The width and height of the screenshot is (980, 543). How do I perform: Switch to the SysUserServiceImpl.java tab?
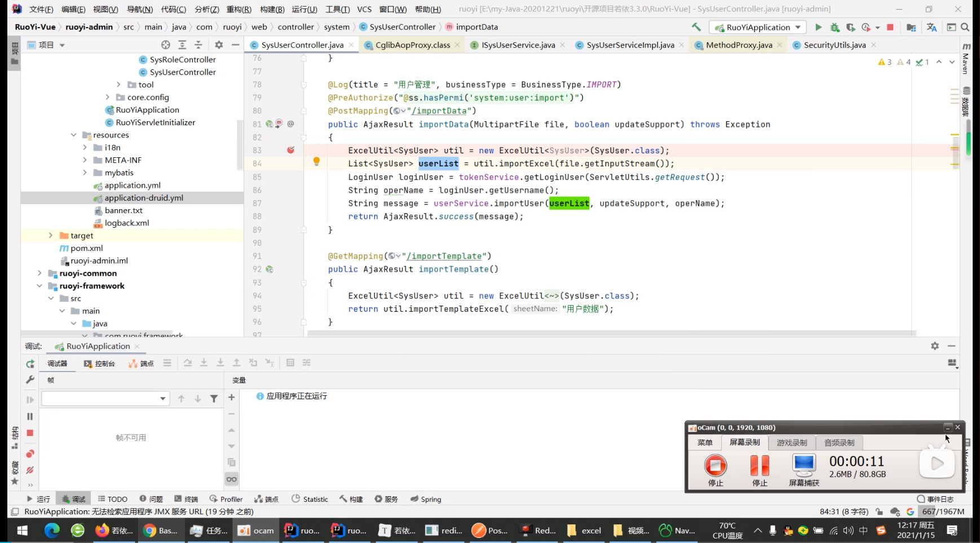click(x=630, y=45)
